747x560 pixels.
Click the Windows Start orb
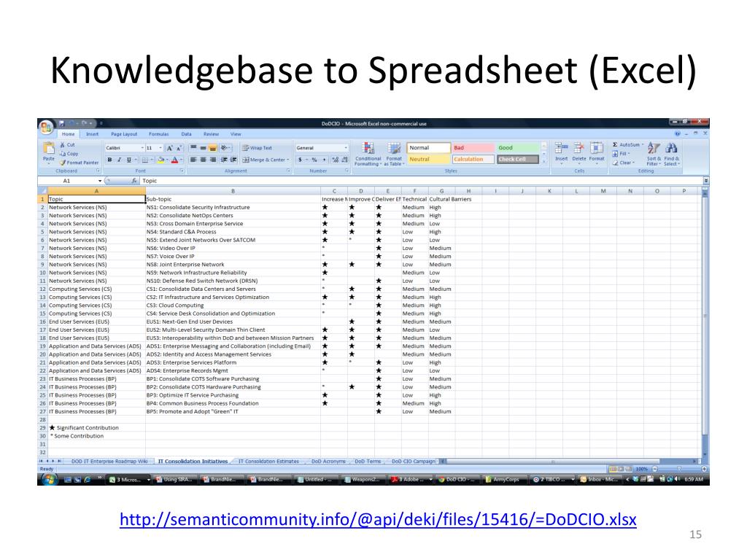pyautogui.click(x=48, y=480)
